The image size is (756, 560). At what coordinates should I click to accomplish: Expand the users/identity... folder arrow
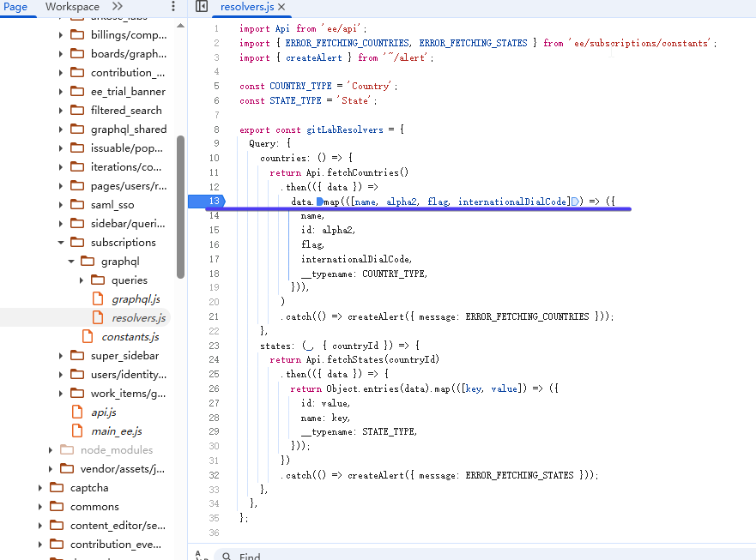pyautogui.click(x=60, y=375)
